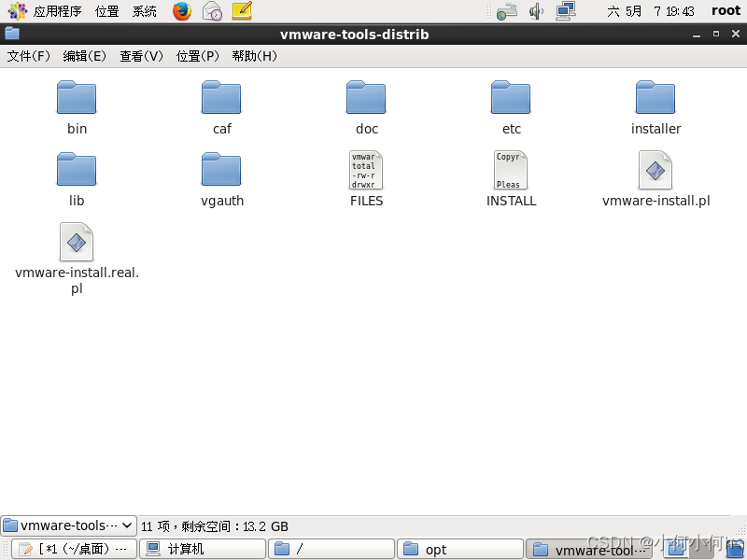Launch Firefox from the top panel
Viewport: 747px width, 560px height.
tap(182, 11)
